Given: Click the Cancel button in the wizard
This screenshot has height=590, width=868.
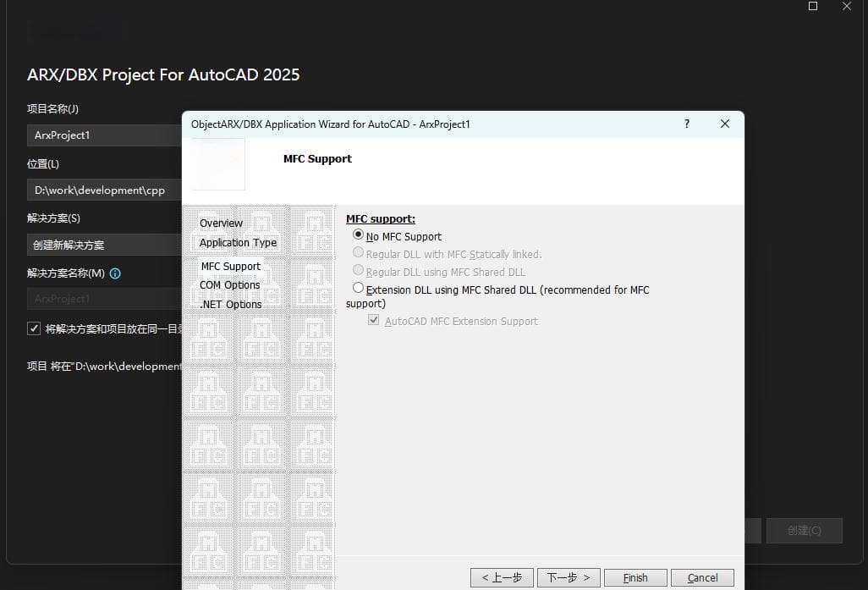Looking at the screenshot, I should pos(702,578).
